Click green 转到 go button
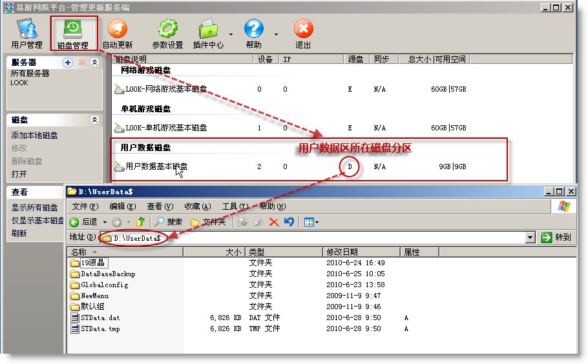Screen dimensions: 588x364 [x=556, y=238]
